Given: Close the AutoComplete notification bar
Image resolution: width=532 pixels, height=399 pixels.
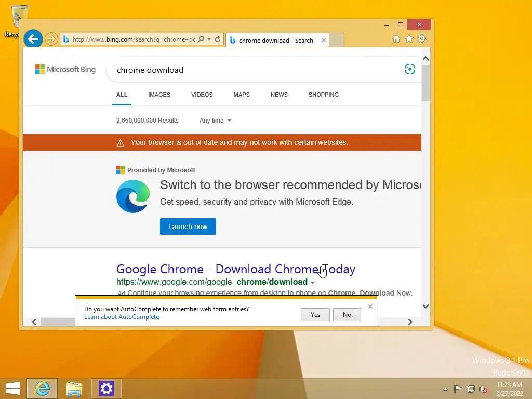Looking at the screenshot, I should [x=370, y=307].
